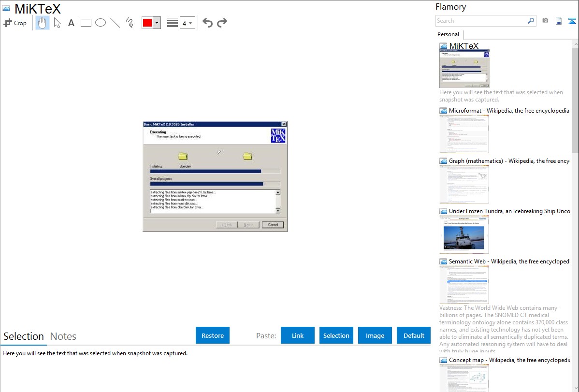Screen dimensions: 579x392
Task: Open the Notes tab
Action: click(63, 336)
